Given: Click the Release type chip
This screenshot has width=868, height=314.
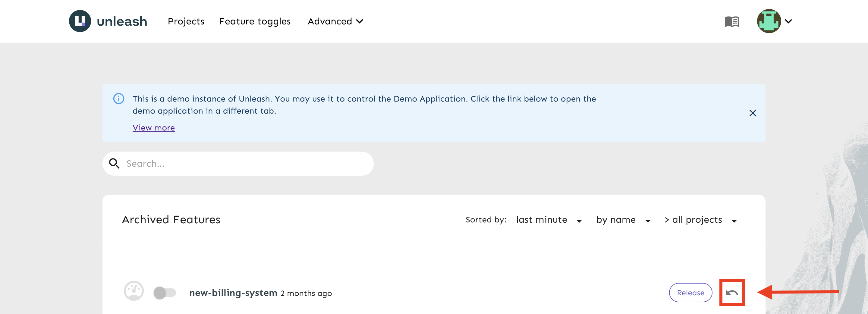Looking at the screenshot, I should (x=690, y=292).
